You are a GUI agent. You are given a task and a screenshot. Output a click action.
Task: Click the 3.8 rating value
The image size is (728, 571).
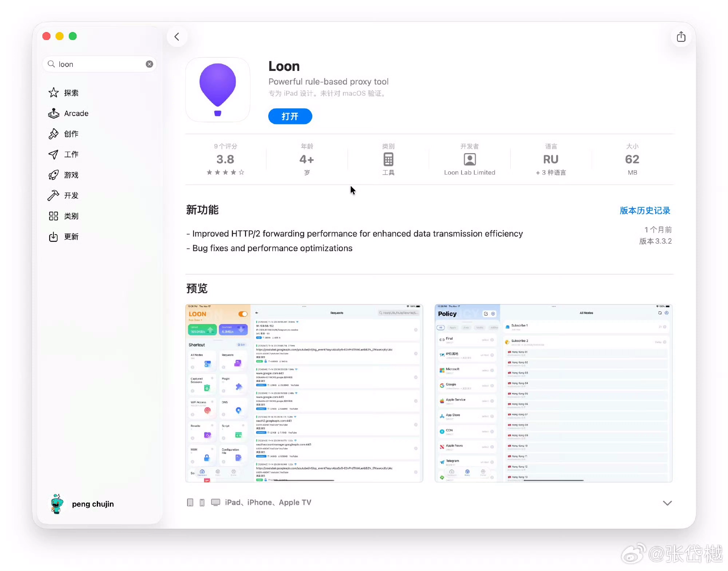pos(225,159)
